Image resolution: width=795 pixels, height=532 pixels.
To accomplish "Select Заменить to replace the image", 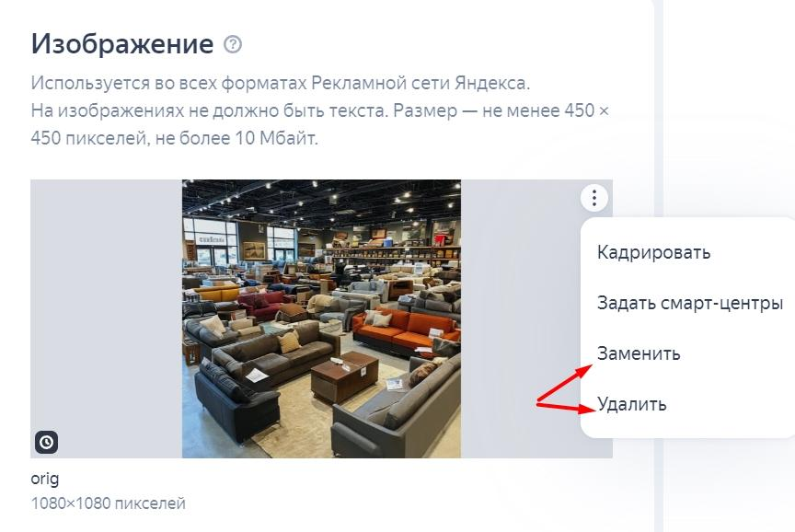I will (639, 353).
